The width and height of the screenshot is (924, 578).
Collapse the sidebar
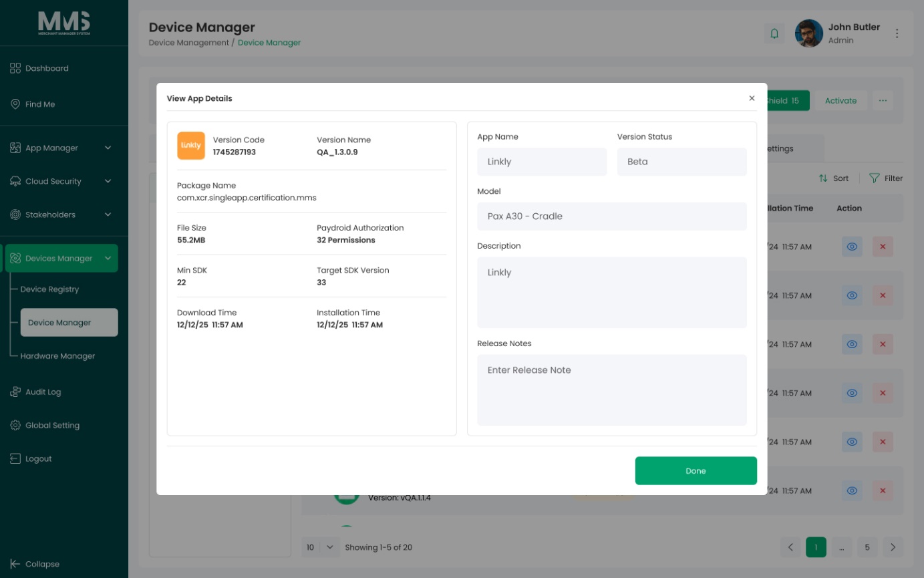point(35,564)
